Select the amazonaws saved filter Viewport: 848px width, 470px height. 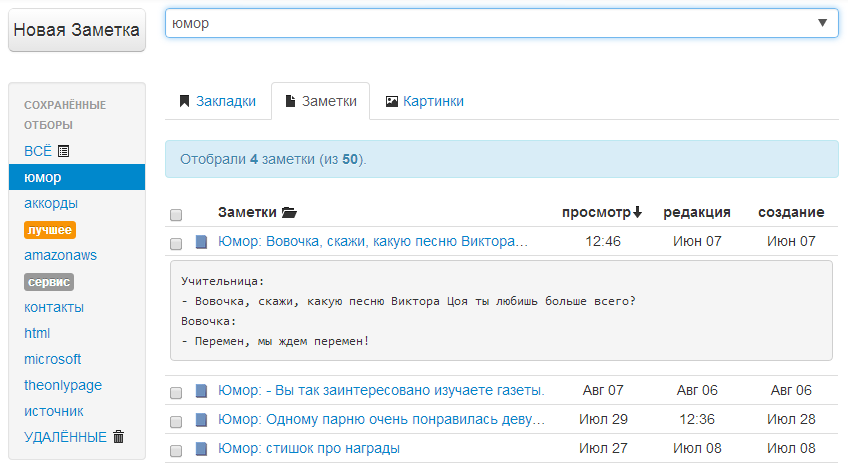[x=61, y=255]
